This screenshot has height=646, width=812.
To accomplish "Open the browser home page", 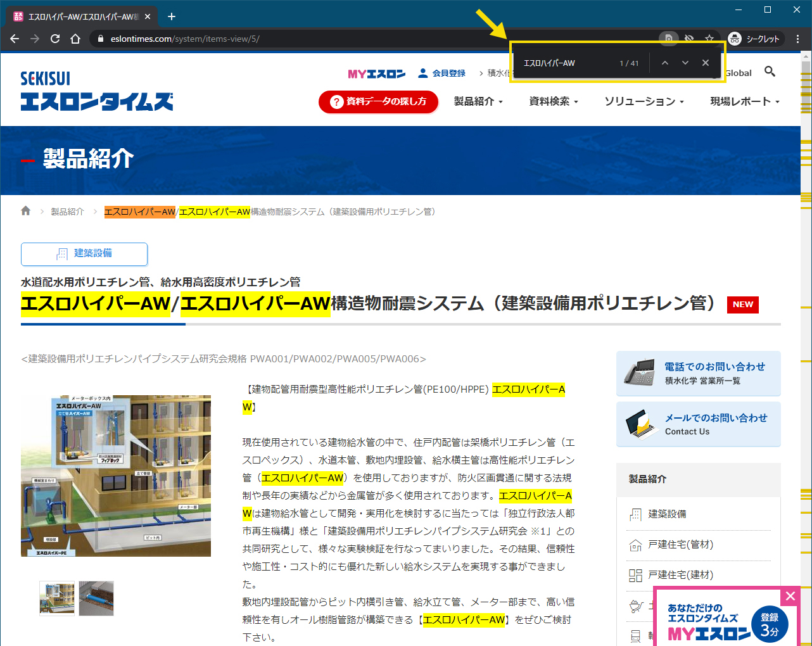I will click(75, 39).
